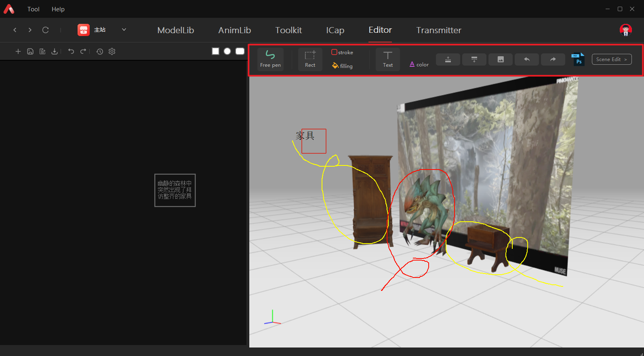Open the user avatar profile

pos(626,30)
